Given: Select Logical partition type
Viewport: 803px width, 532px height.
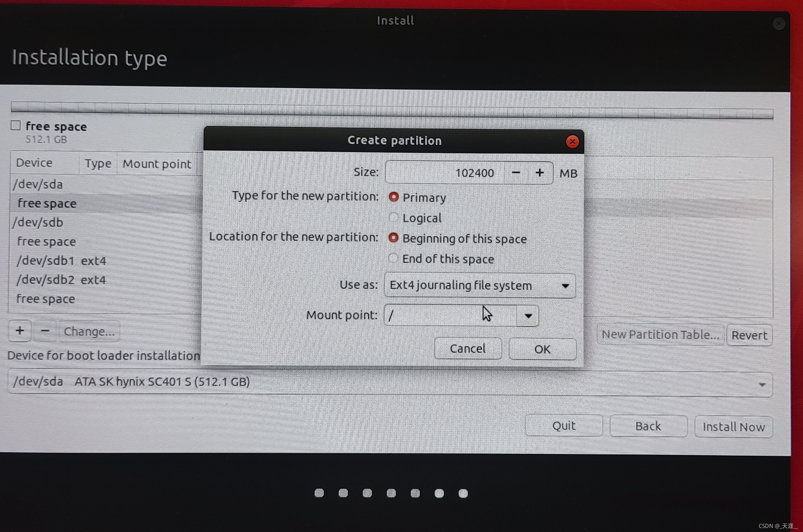Looking at the screenshot, I should (x=394, y=218).
